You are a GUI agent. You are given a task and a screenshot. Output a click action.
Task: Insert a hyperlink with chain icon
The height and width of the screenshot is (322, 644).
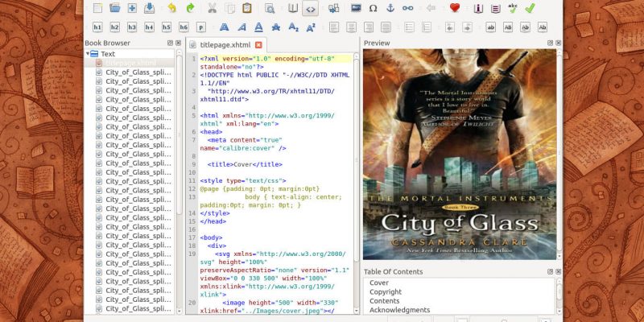click(x=407, y=8)
